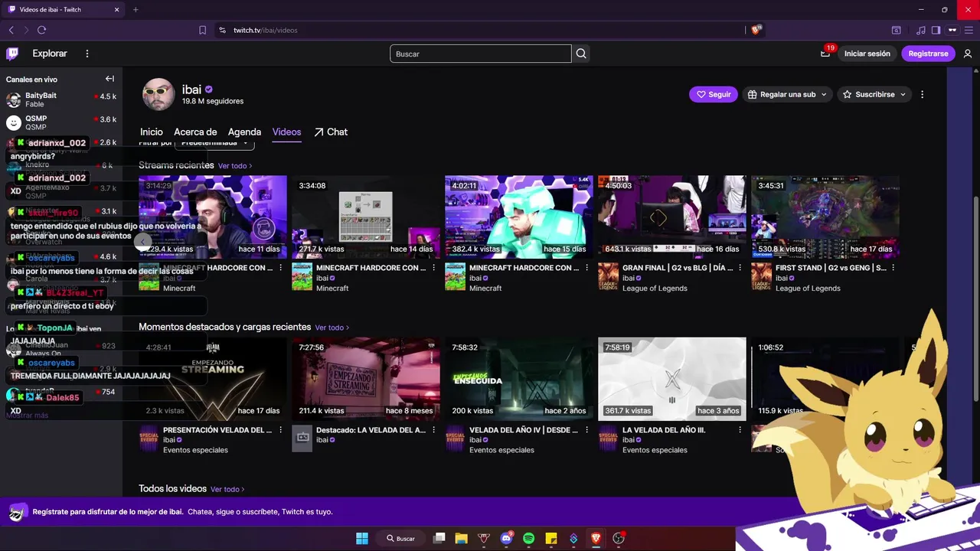Open channel options three-dot menu near Suscribirse

tap(922, 94)
